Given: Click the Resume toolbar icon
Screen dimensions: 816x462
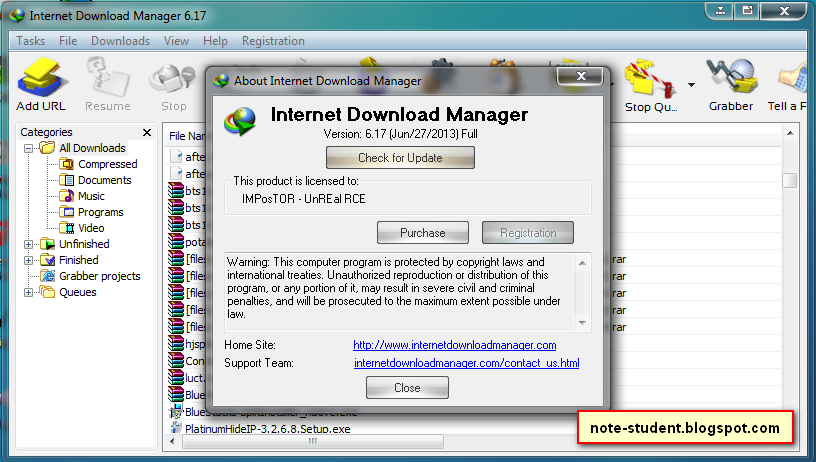Looking at the screenshot, I should coord(108,79).
